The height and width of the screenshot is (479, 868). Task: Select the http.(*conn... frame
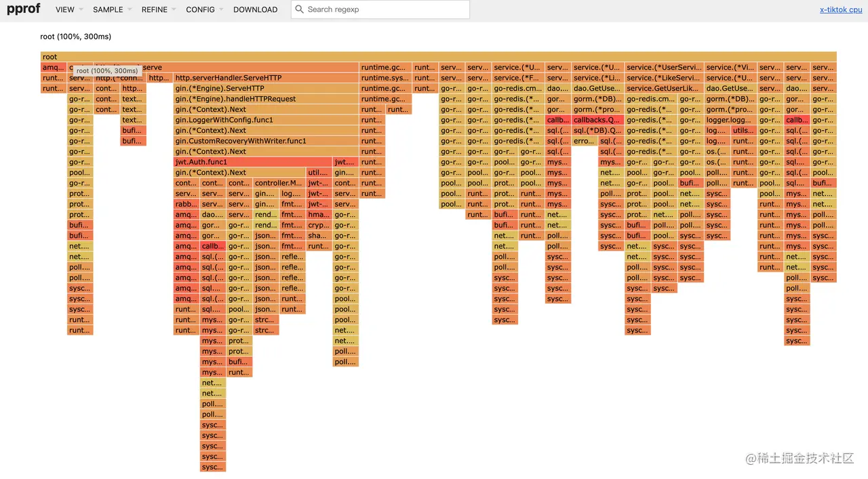(119, 78)
